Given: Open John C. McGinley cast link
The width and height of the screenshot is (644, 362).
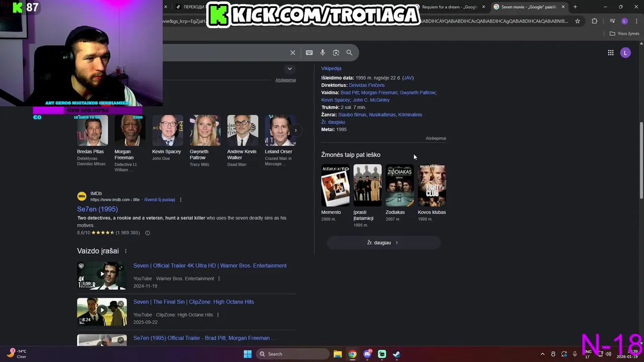Looking at the screenshot, I should 371,100.
